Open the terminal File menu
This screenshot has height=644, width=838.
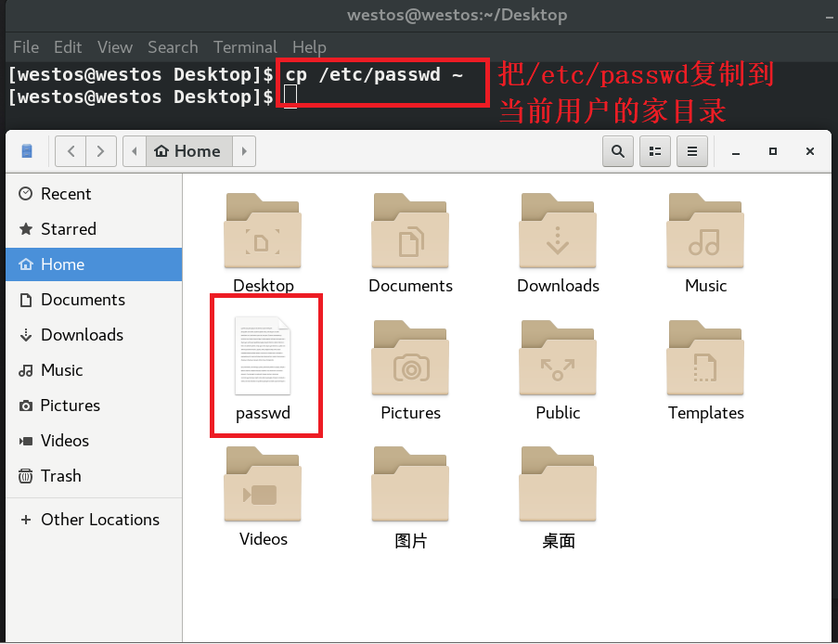coord(26,47)
